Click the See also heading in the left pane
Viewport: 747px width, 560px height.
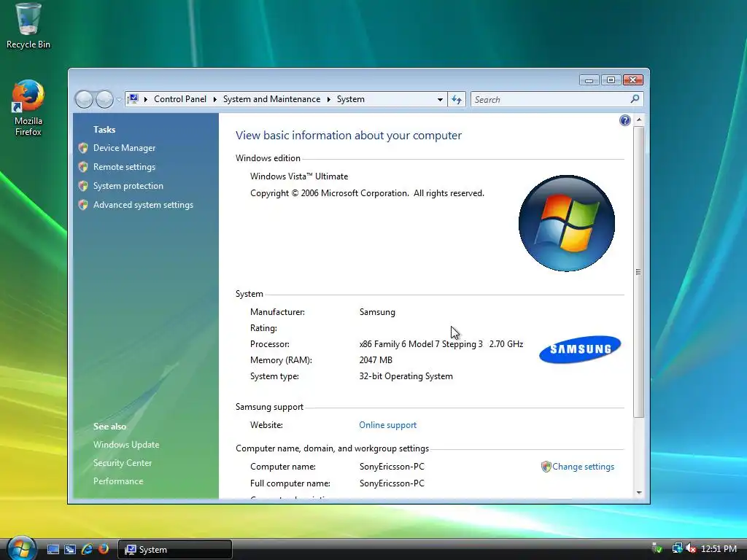[109, 427]
